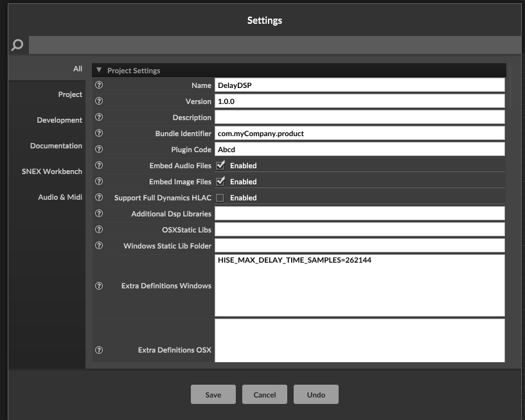Open help for Extra Definitions OSX
Screen dimensions: 525x420
click(x=99, y=350)
